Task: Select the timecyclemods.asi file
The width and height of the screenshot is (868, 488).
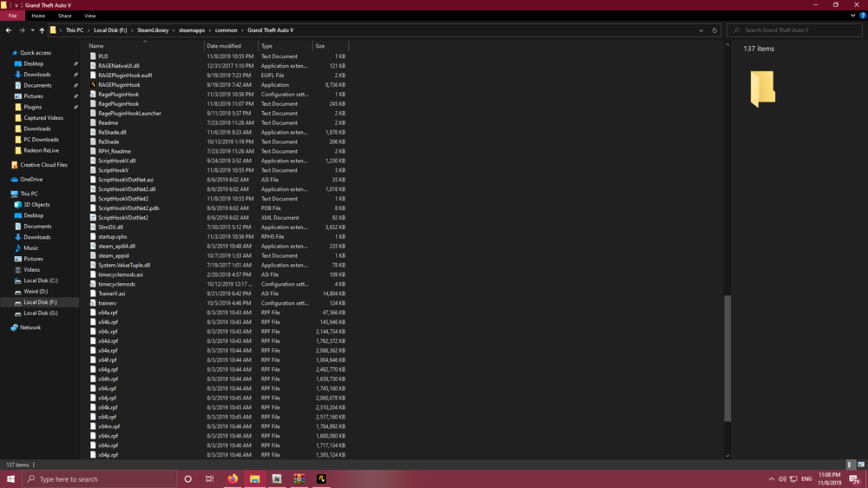Action: click(120, 274)
